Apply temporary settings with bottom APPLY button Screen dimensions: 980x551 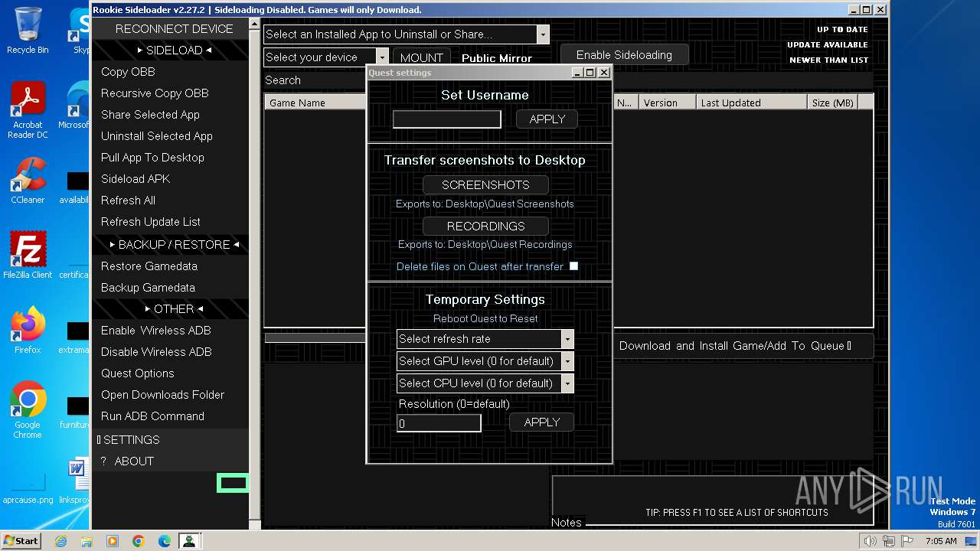[x=541, y=422]
